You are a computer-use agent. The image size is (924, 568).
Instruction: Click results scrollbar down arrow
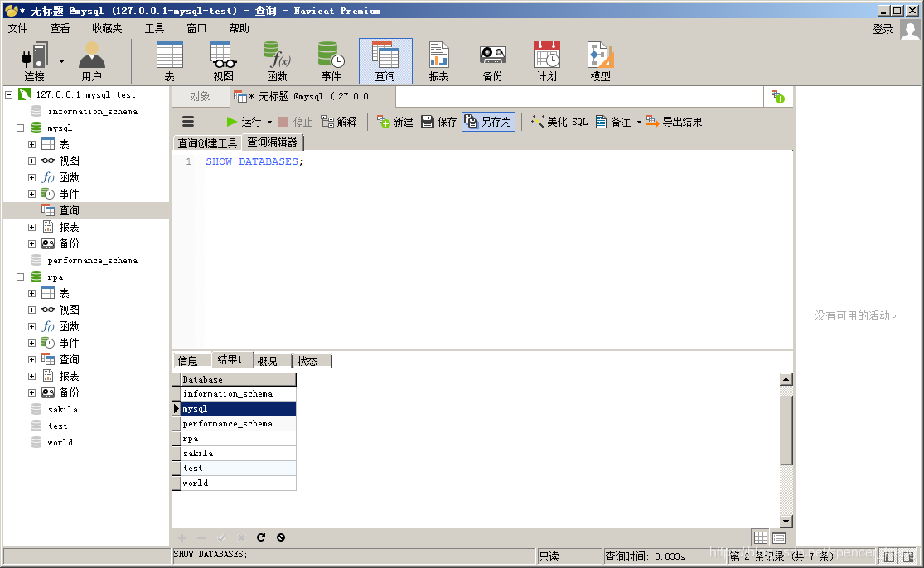(786, 521)
